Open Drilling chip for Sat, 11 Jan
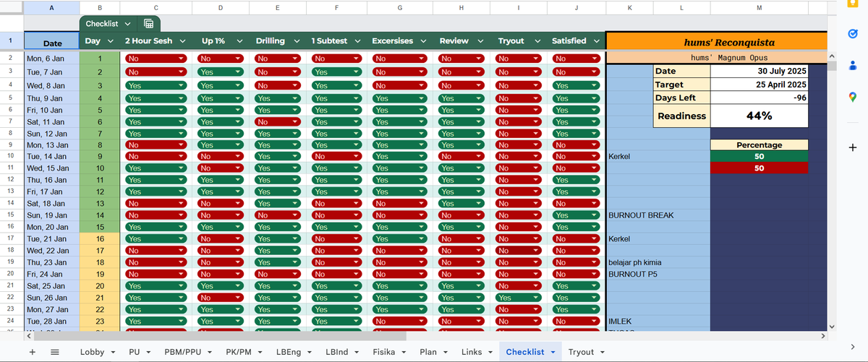The image size is (868, 362). (x=278, y=122)
